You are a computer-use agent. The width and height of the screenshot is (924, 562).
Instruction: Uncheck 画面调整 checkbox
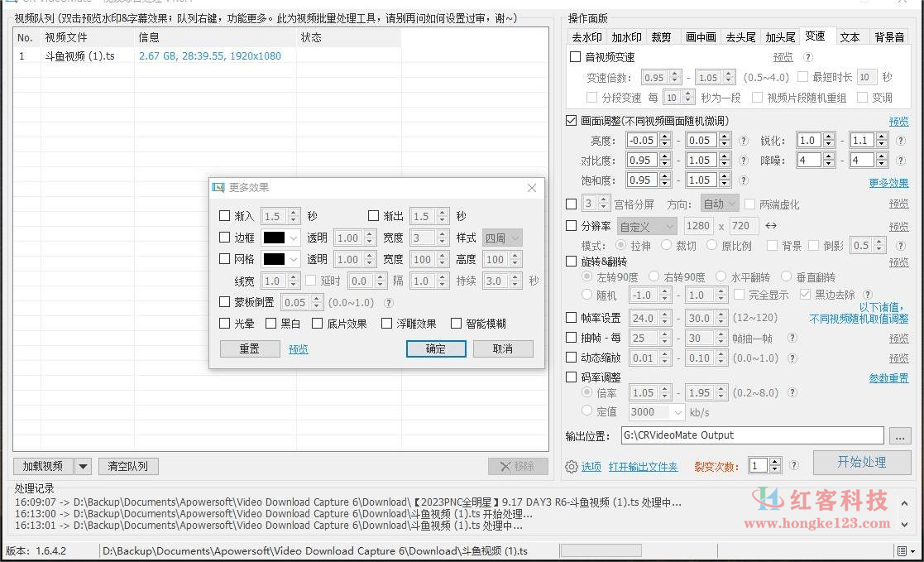571,120
